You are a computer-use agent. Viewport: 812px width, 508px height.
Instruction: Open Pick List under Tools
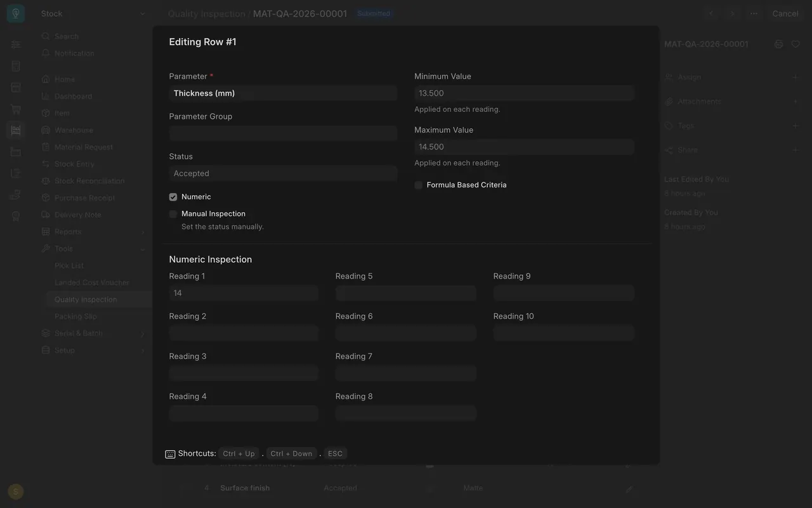point(69,265)
